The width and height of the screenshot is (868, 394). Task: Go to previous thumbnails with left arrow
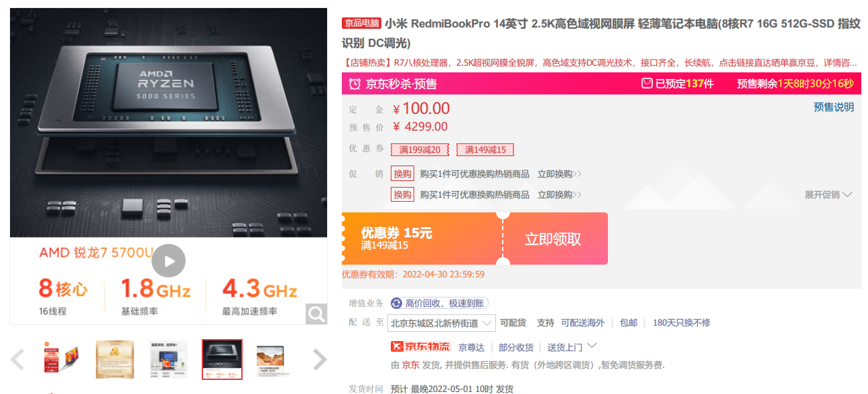click(x=17, y=360)
